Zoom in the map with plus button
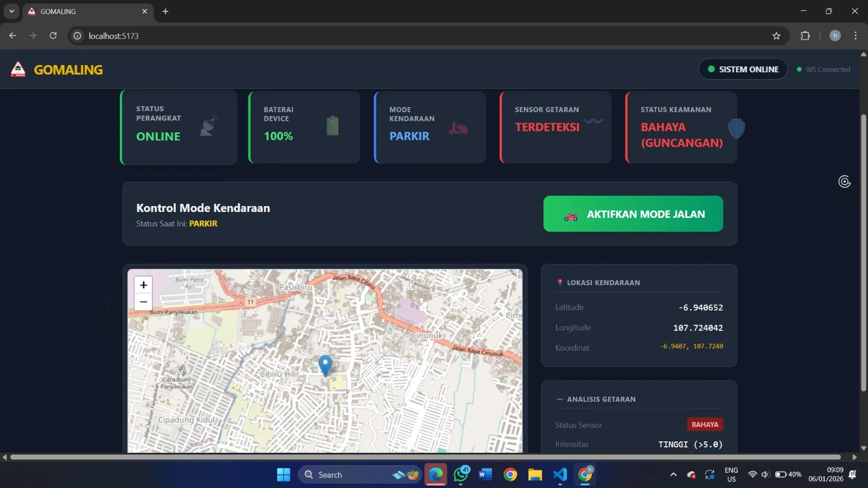The height and width of the screenshot is (488, 868). coord(143,285)
